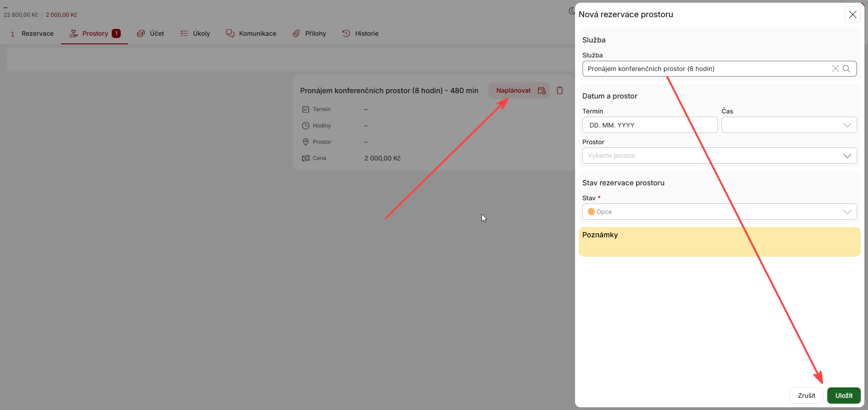
Task: Click the header total 22 800,00 Kč
Action: [21, 15]
